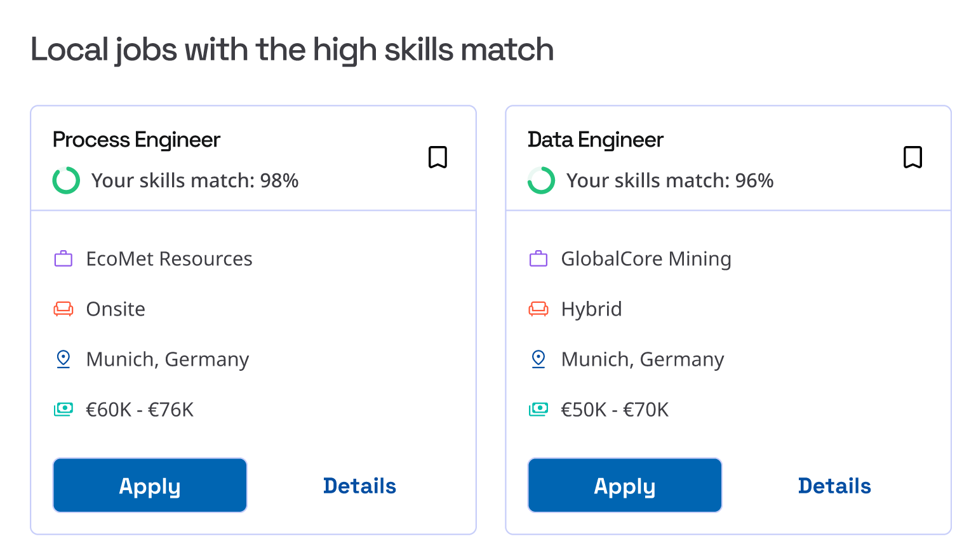Click the couch icon next to Onsite
This screenshot has width=969, height=560.
point(63,309)
